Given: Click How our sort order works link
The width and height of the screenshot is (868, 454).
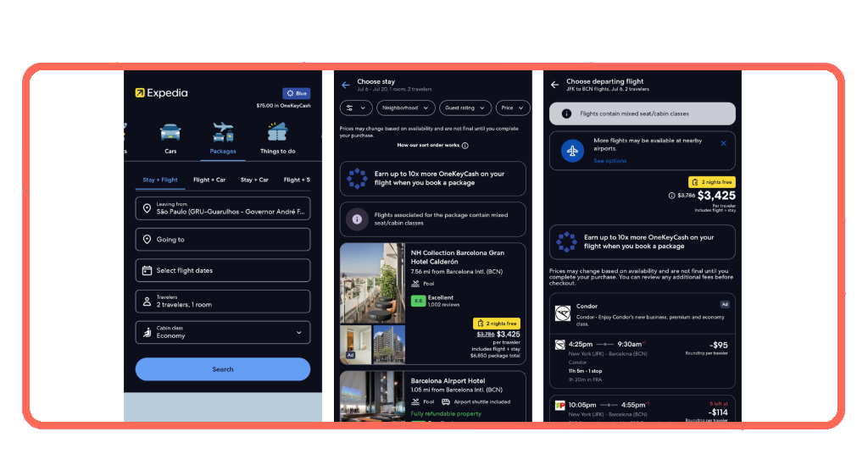Looking at the screenshot, I should tap(428, 146).
